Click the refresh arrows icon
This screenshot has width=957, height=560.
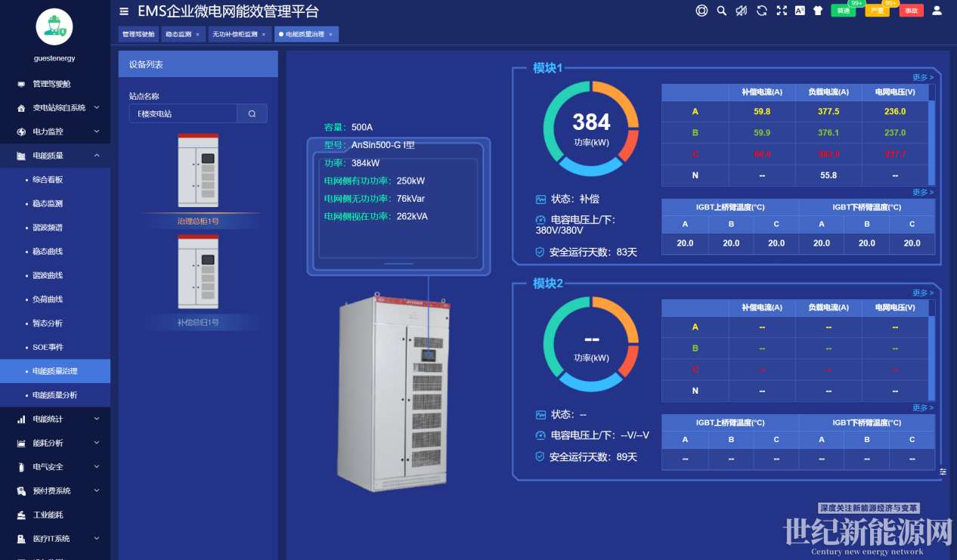click(x=762, y=11)
